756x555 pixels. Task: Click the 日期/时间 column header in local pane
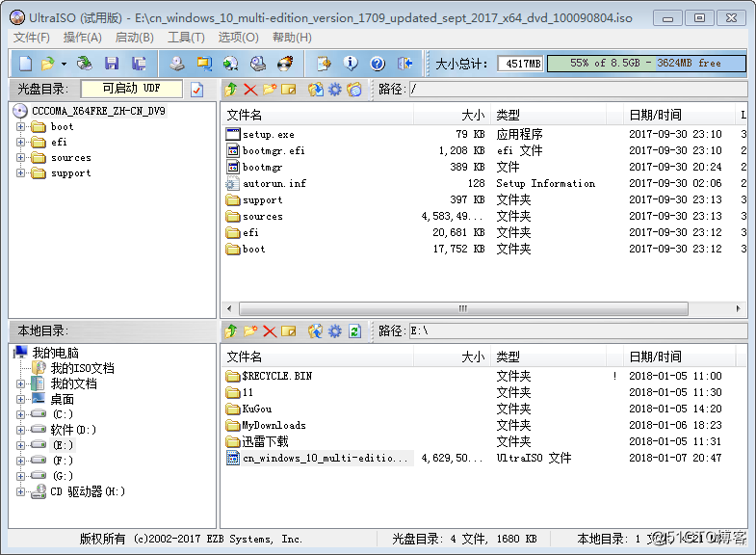click(x=679, y=357)
